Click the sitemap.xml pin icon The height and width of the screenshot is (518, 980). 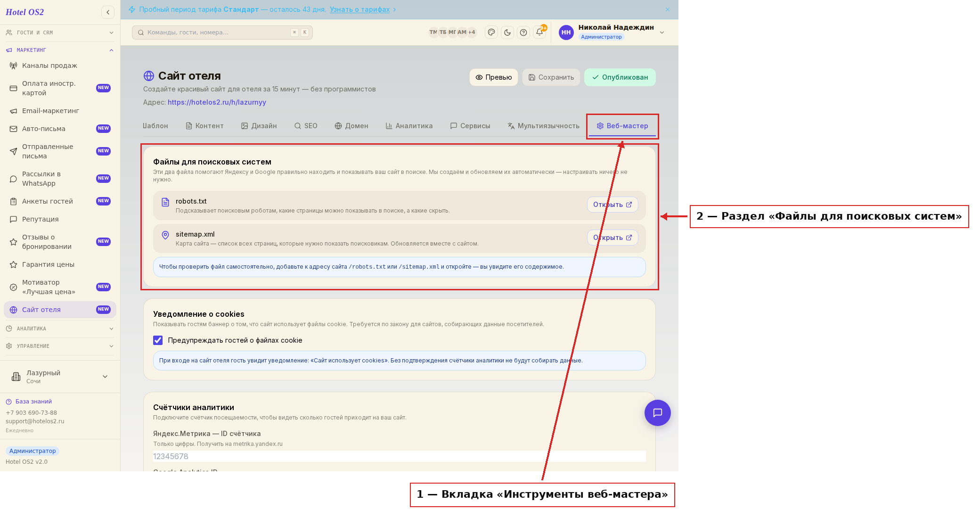tap(165, 235)
